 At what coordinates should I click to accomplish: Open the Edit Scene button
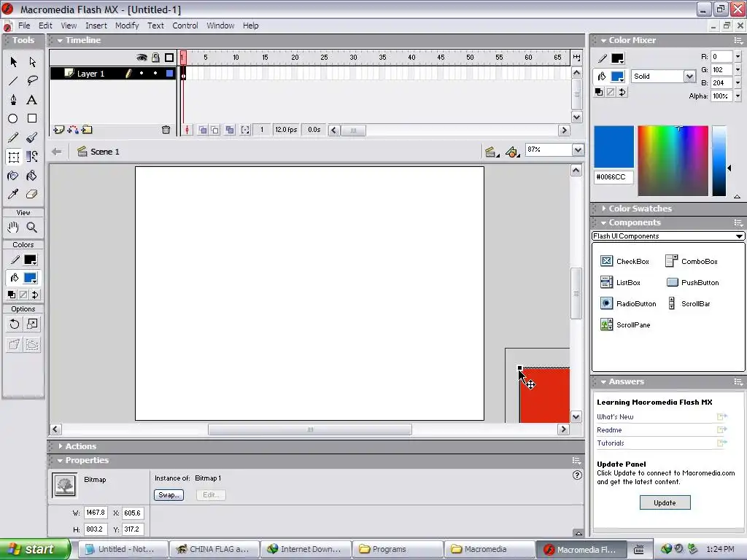coord(491,152)
